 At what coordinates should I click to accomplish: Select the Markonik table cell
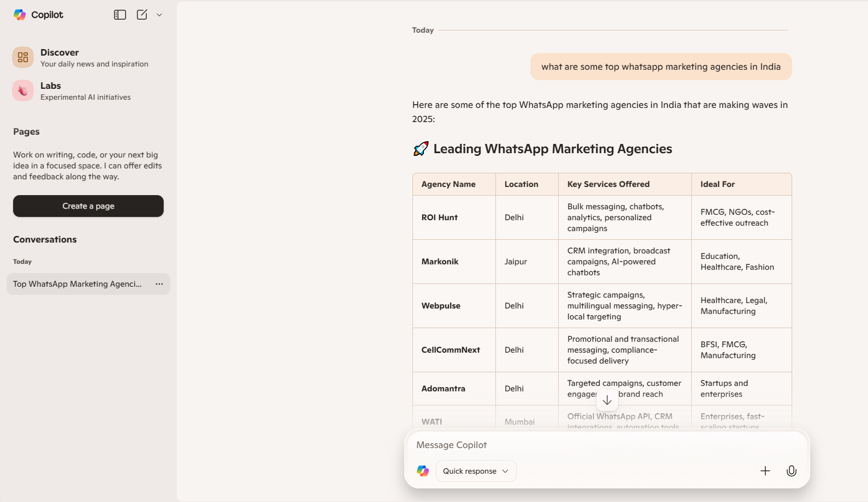pyautogui.click(x=454, y=262)
